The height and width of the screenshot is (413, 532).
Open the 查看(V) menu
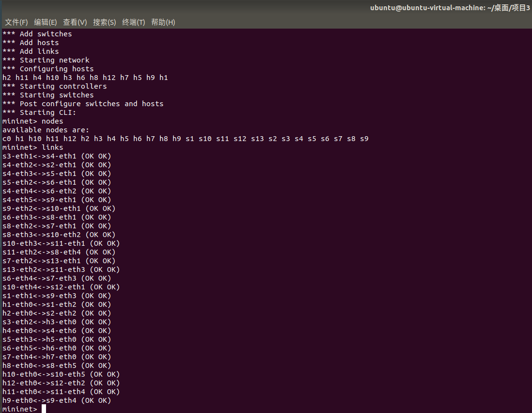(x=75, y=22)
